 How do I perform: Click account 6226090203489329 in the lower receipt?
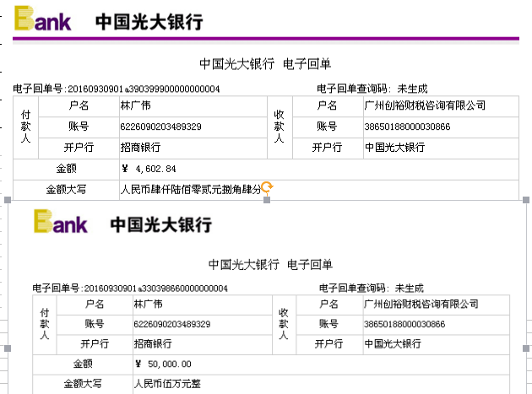pos(172,324)
